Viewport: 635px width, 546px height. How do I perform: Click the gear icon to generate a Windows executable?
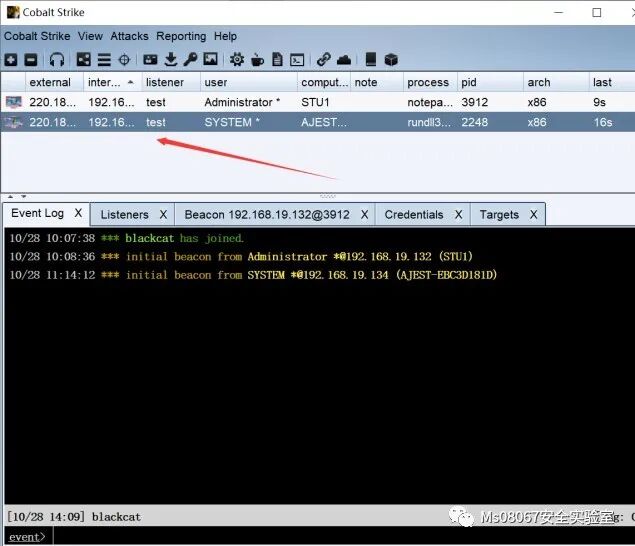click(x=237, y=60)
